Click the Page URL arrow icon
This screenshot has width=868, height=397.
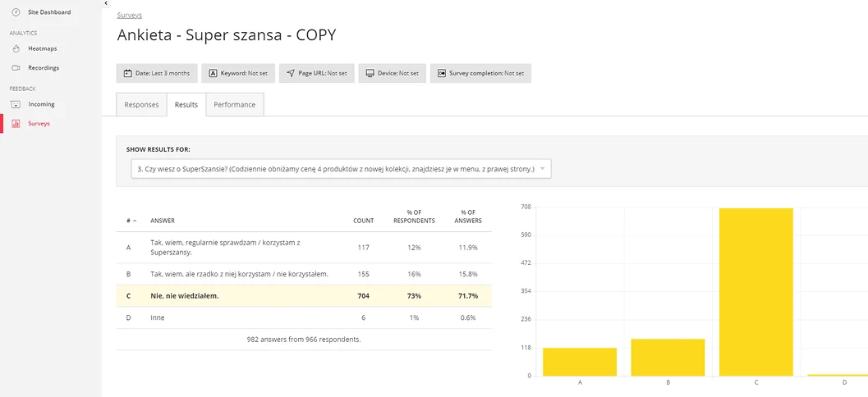291,73
